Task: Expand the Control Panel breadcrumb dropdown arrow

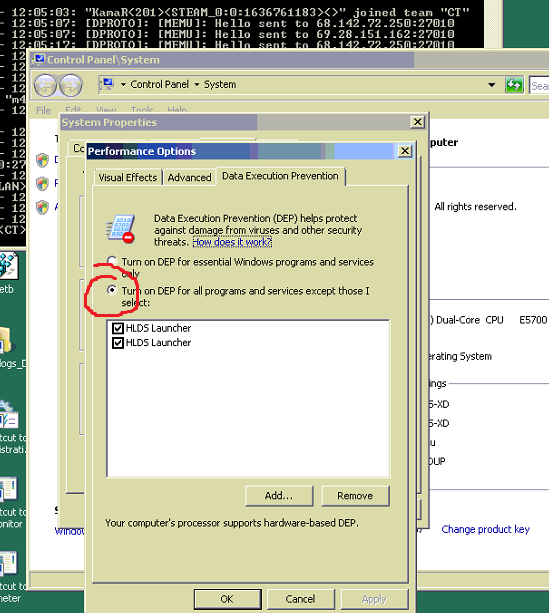Action: coord(123,84)
